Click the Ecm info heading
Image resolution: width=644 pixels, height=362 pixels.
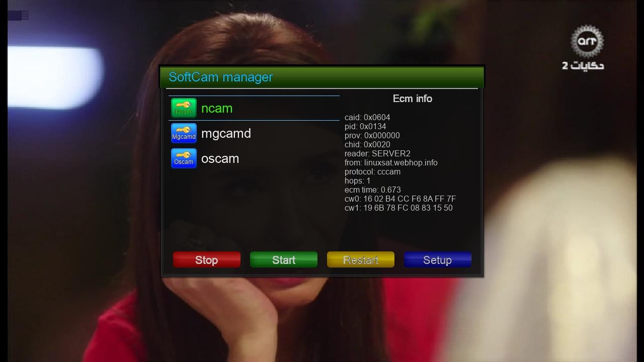pos(413,99)
